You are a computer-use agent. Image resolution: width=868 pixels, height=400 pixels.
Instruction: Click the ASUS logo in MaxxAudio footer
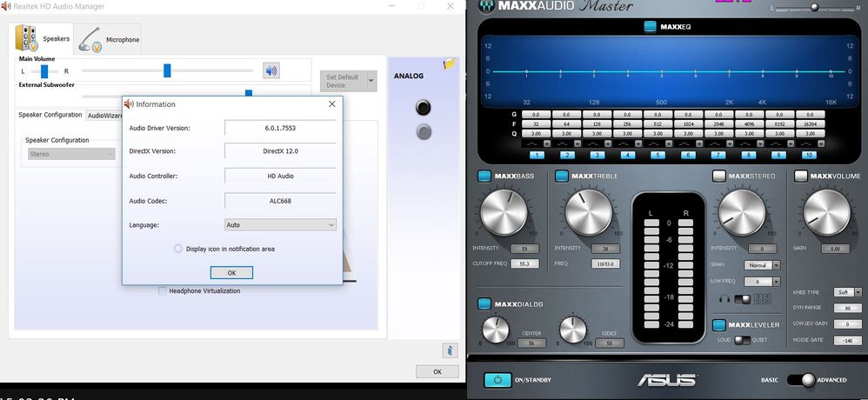click(x=666, y=380)
